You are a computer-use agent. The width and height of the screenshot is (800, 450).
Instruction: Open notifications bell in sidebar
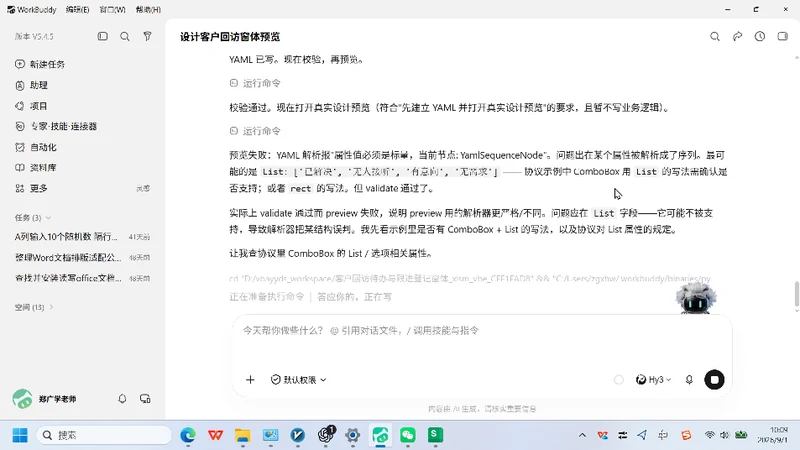tap(122, 399)
